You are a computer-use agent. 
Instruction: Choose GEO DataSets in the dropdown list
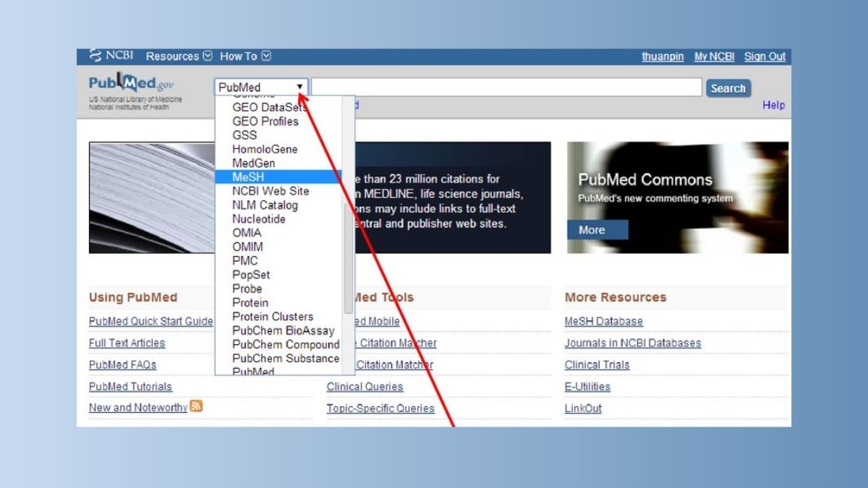[269, 107]
